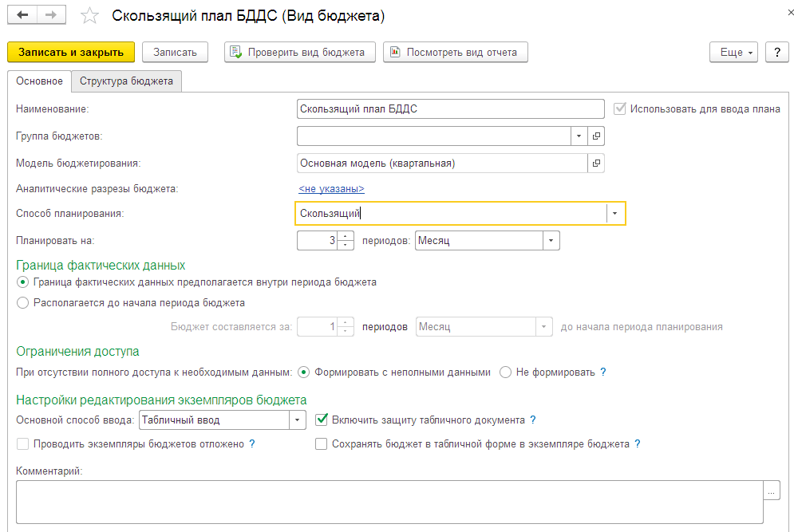
Task: Open the period type 'Месяц' dropdown
Action: (x=551, y=240)
